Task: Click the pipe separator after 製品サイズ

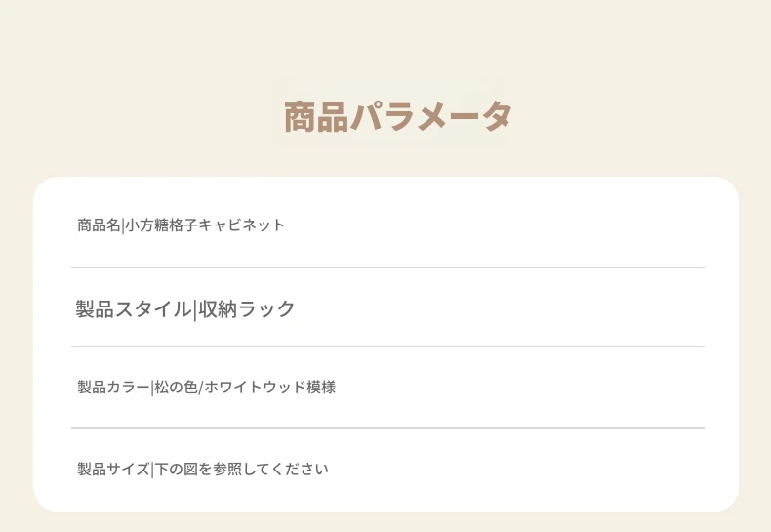Action: coord(152,470)
